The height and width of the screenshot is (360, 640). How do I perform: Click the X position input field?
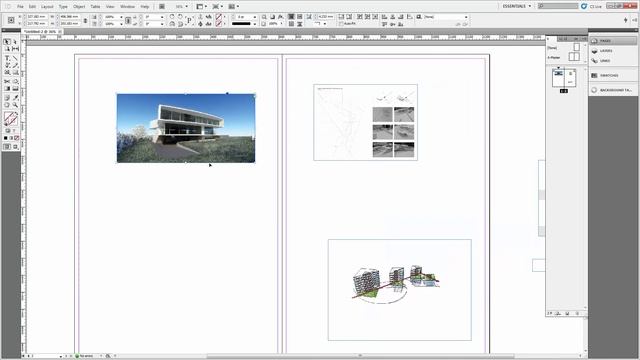pos(37,17)
